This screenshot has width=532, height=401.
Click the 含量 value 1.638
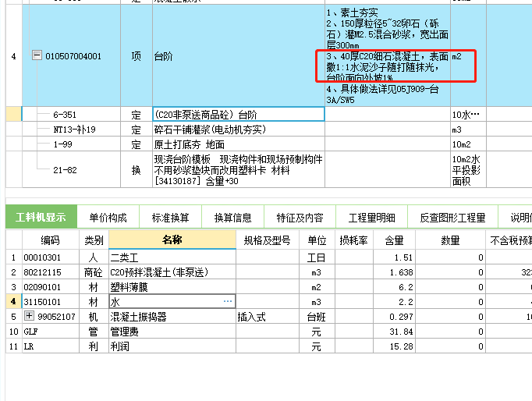[394, 272]
